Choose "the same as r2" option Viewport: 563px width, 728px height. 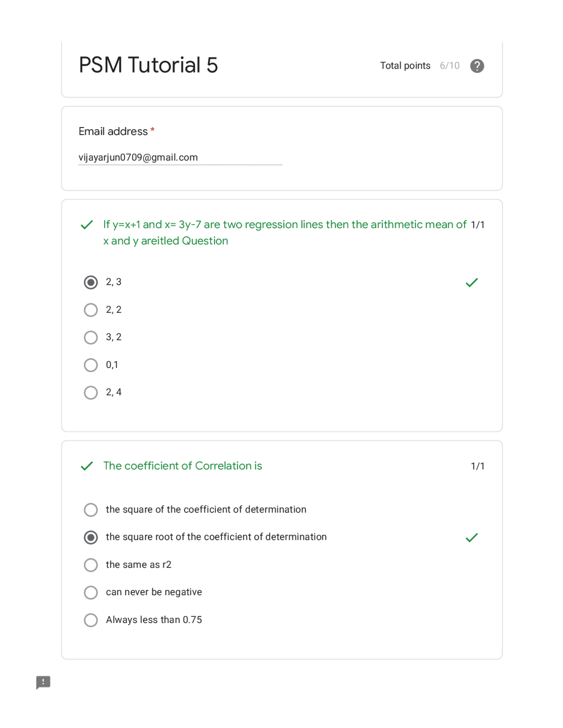pos(91,564)
